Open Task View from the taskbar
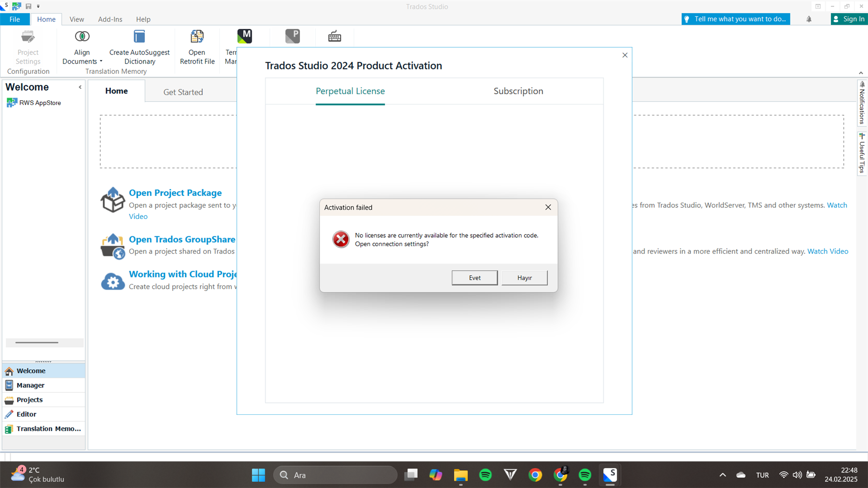 411,475
